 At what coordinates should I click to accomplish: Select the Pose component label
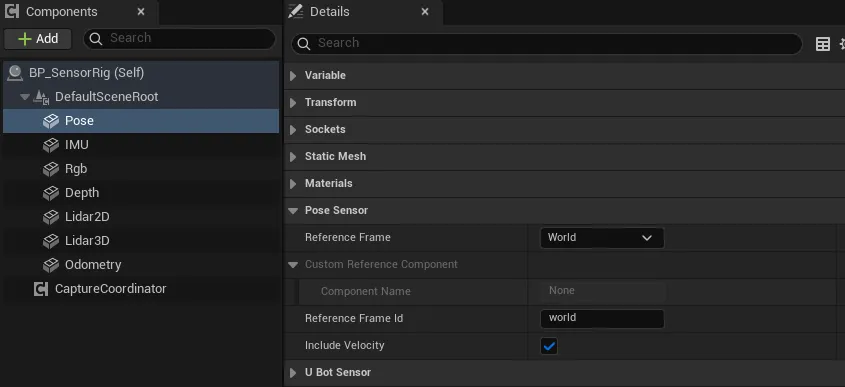tap(79, 121)
